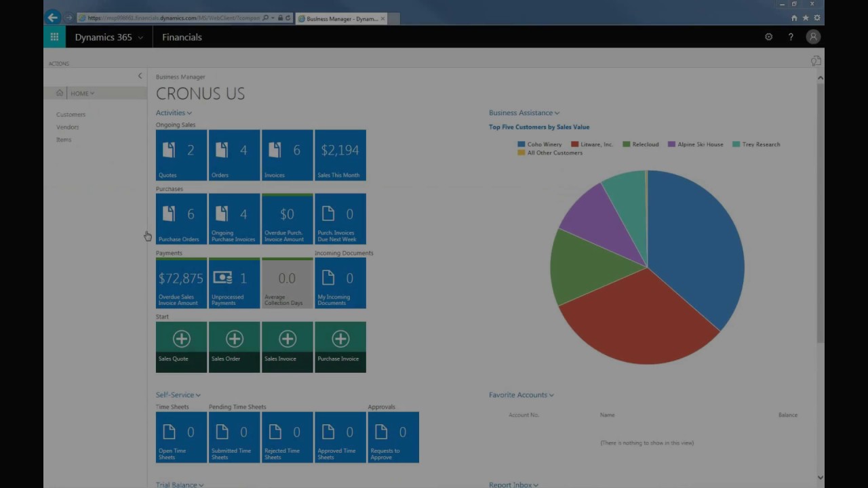The image size is (868, 488).
Task: Expand the Activities section menu
Action: 189,113
